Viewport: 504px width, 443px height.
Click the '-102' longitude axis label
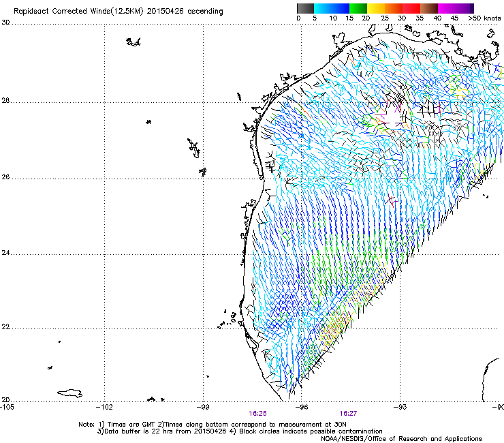point(104,407)
